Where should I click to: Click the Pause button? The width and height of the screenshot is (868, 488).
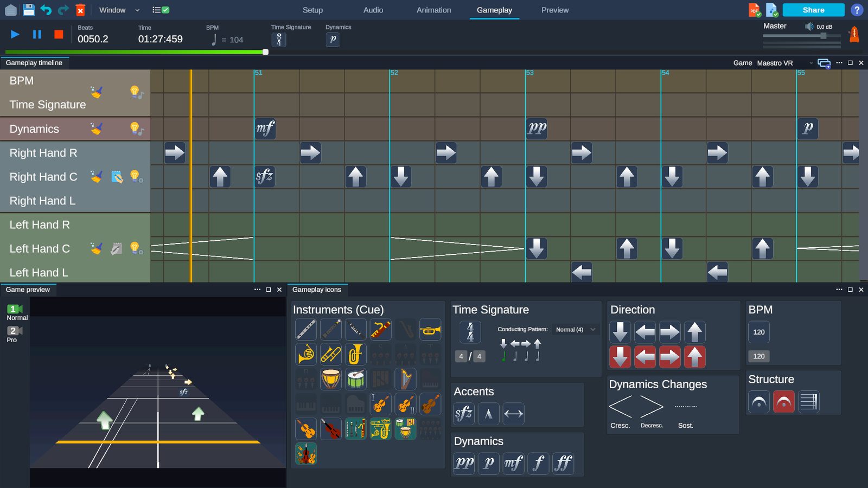pyautogui.click(x=37, y=34)
